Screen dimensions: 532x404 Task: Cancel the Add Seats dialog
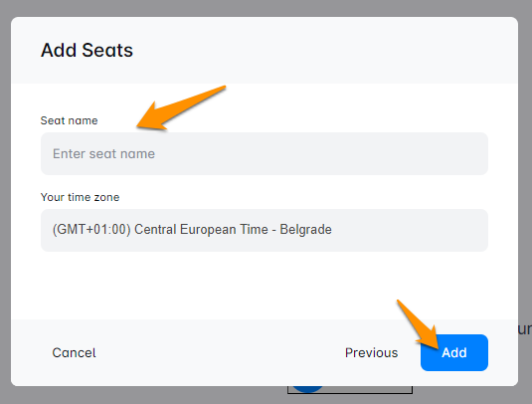[74, 352]
